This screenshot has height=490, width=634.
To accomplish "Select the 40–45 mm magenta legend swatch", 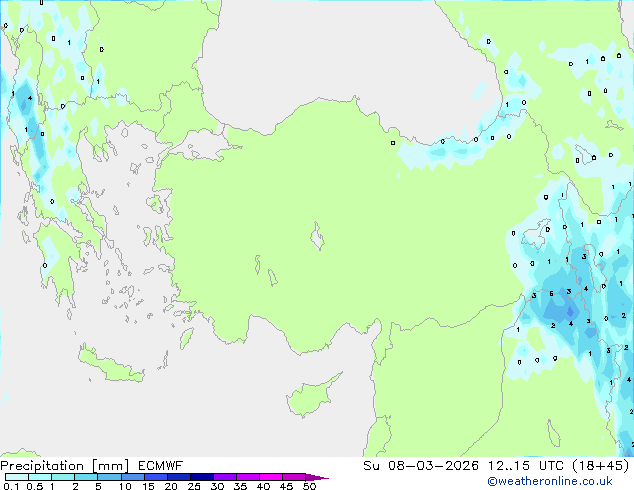I will pyautogui.click(x=271, y=477).
